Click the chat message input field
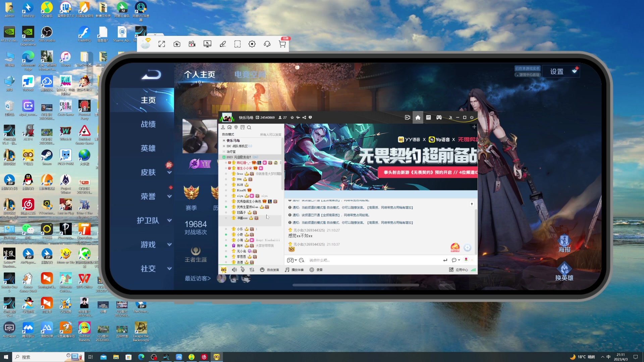644x362 pixels. point(374,260)
